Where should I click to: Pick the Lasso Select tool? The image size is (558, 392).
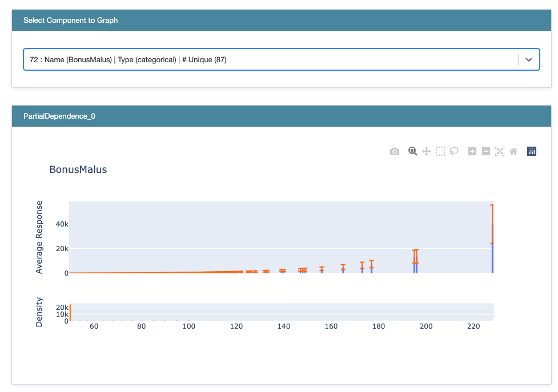point(454,151)
